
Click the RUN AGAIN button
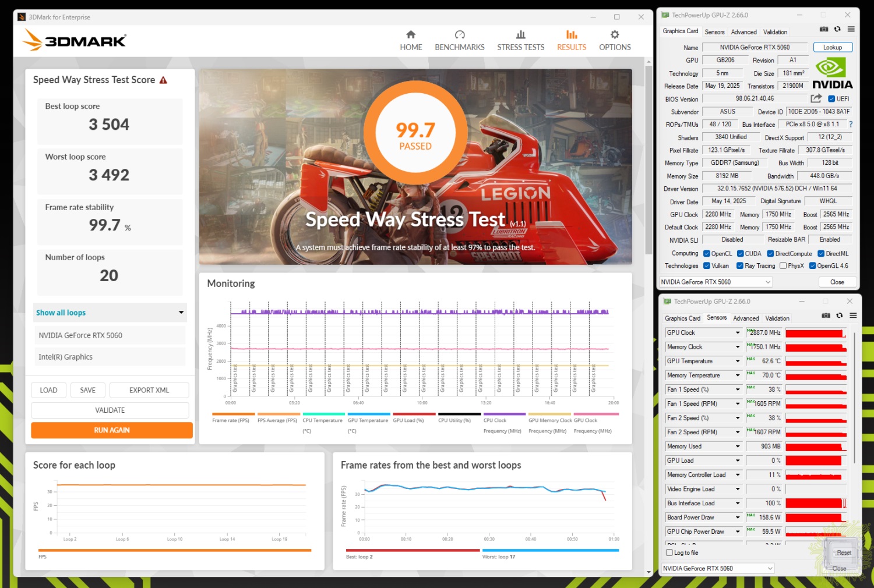point(112,430)
